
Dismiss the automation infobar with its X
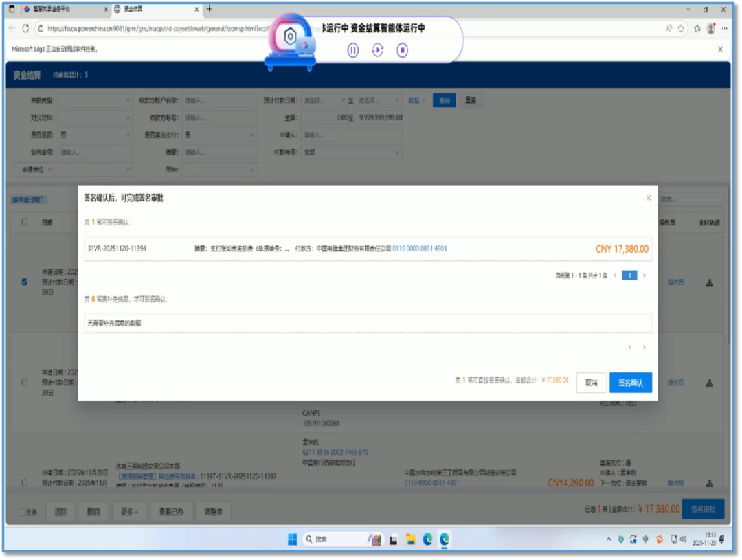[x=720, y=49]
